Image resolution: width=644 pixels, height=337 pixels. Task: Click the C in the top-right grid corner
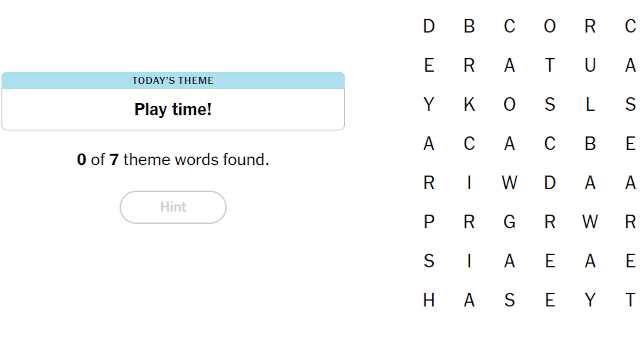click(x=630, y=26)
